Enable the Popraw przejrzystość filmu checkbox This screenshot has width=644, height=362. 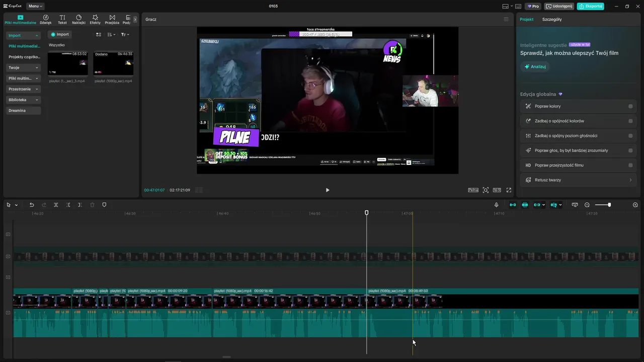(x=630, y=165)
